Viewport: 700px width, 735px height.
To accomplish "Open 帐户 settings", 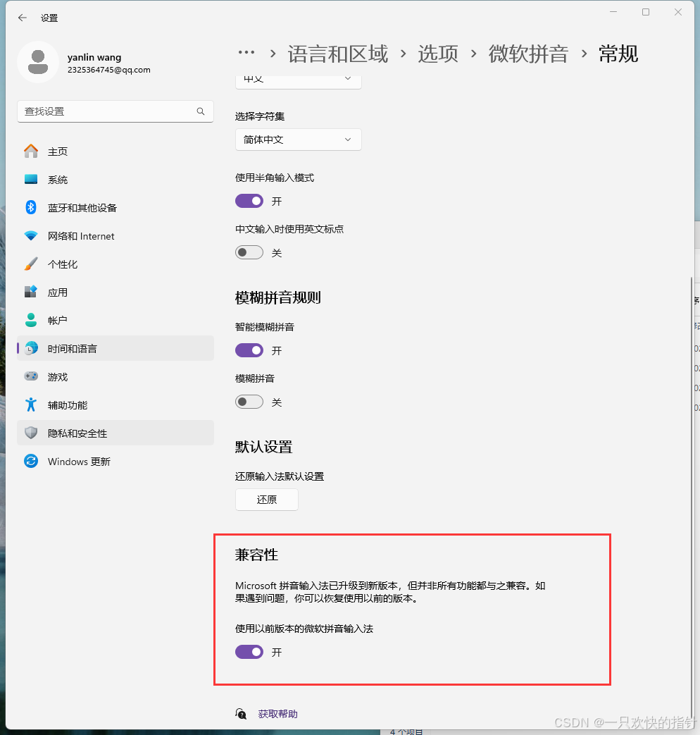I will pyautogui.click(x=115, y=320).
